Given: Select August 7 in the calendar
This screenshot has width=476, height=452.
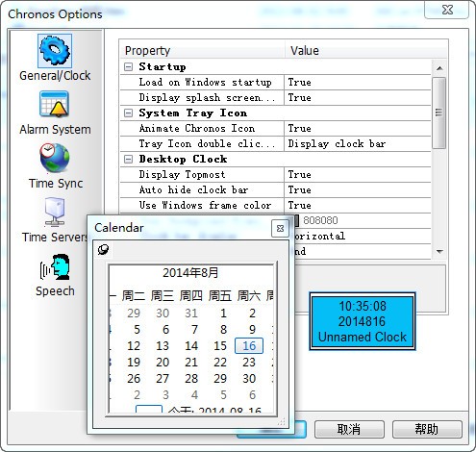Looking at the screenshot, I should click(x=194, y=330).
